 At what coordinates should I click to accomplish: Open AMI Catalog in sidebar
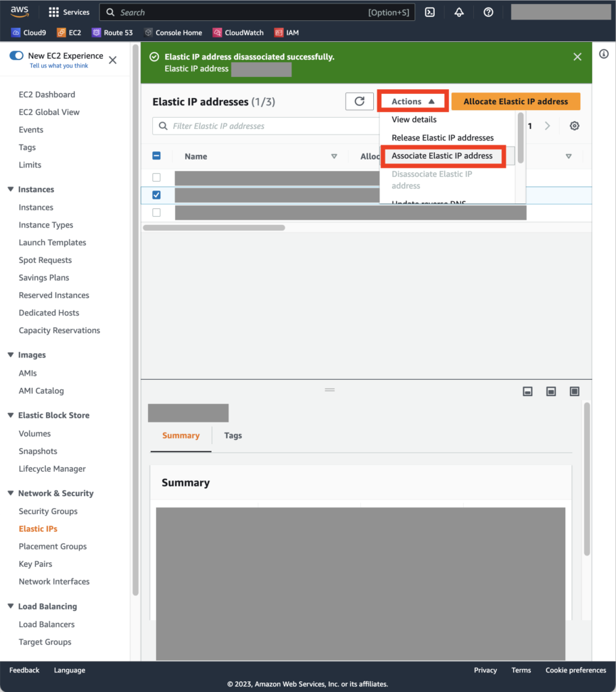[x=41, y=391]
